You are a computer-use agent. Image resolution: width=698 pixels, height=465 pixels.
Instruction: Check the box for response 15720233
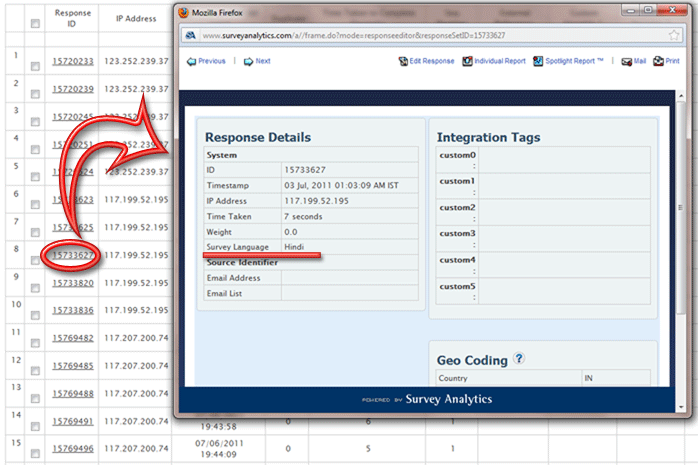point(36,65)
